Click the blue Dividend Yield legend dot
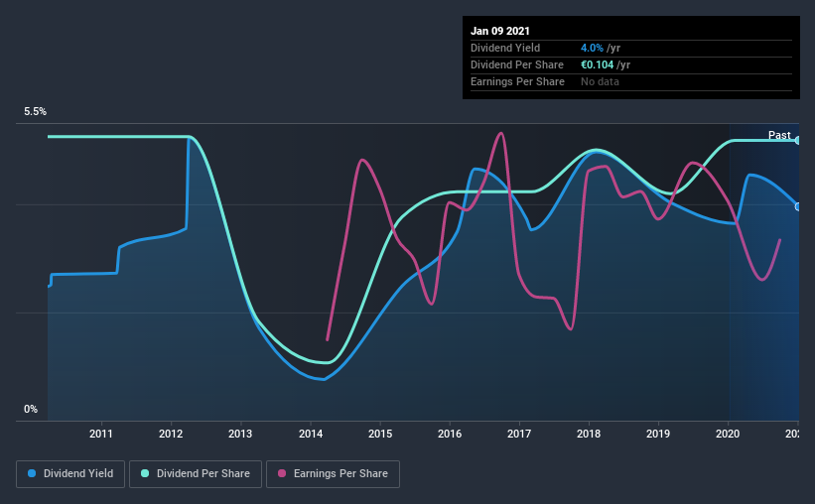The height and width of the screenshot is (504, 815). point(32,473)
